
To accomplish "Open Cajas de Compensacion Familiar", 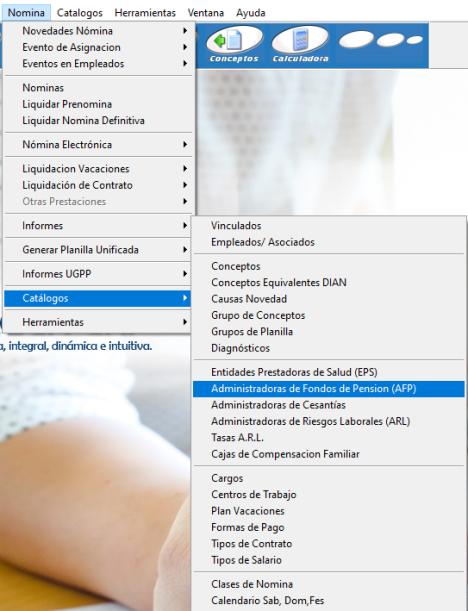I will pyautogui.click(x=328, y=454).
